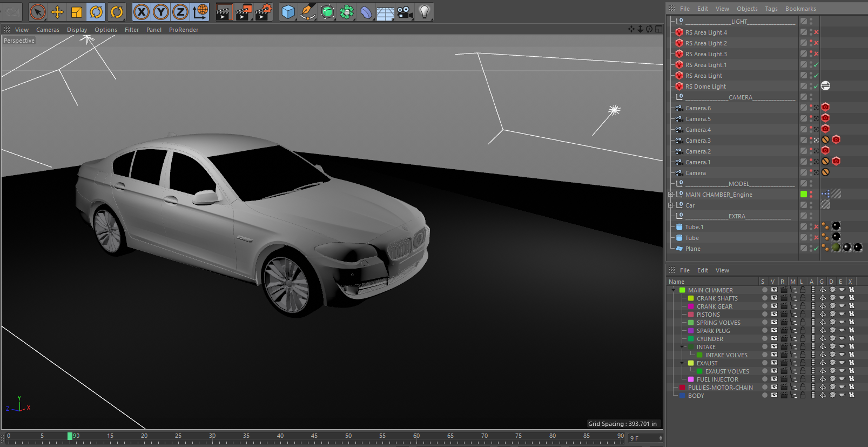Screen dimensions: 868x447
Task: Switch the coordinate system world/object icon
Action: (x=200, y=12)
